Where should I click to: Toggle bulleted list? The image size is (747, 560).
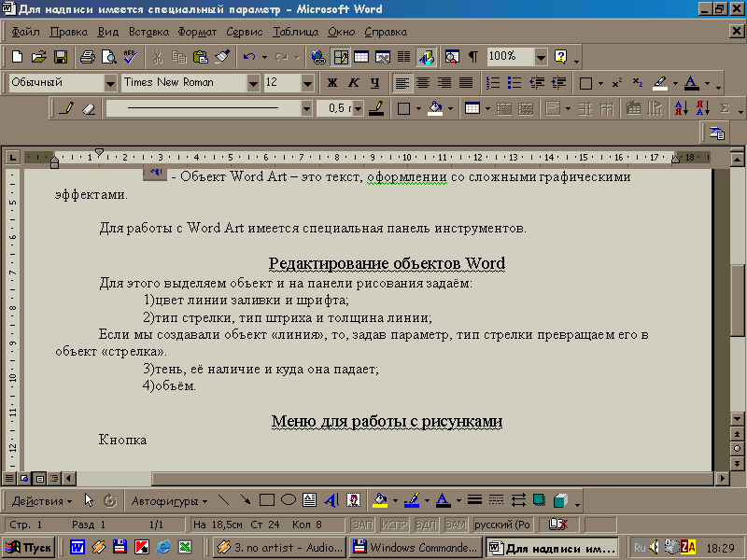514,83
